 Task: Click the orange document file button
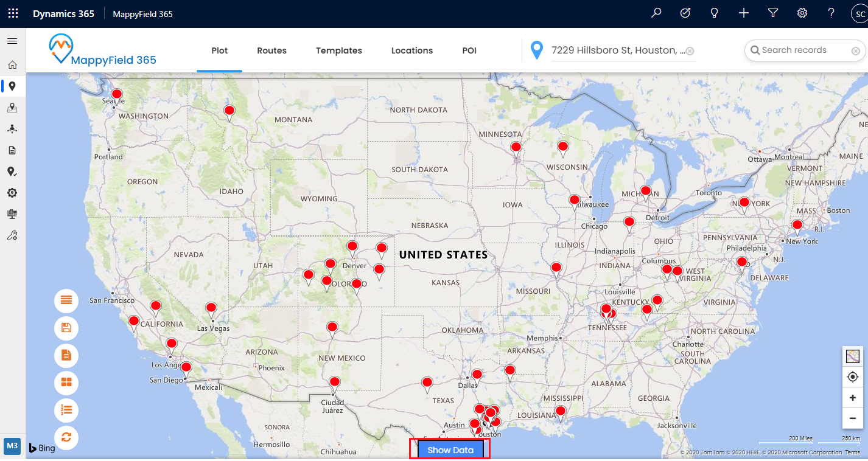click(x=66, y=356)
